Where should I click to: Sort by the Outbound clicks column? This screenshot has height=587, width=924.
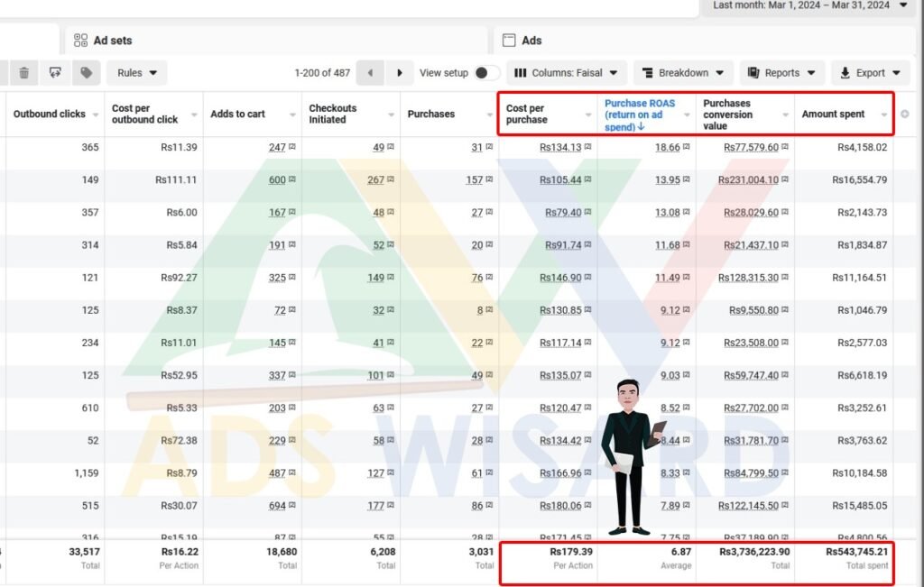50,114
